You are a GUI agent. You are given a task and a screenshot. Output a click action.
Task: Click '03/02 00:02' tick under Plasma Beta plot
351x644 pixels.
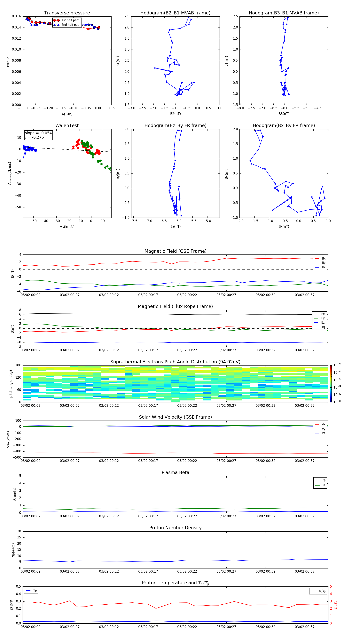tap(30, 516)
